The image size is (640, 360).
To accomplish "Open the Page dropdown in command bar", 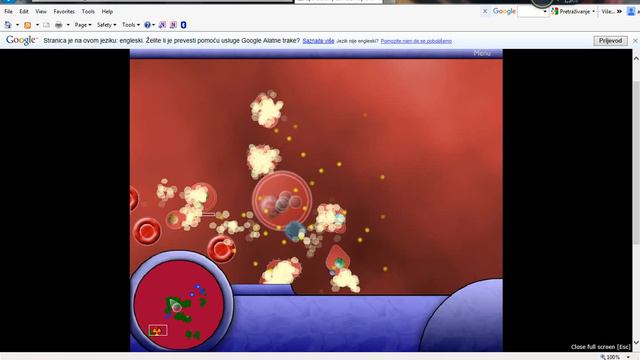I will (x=83, y=25).
